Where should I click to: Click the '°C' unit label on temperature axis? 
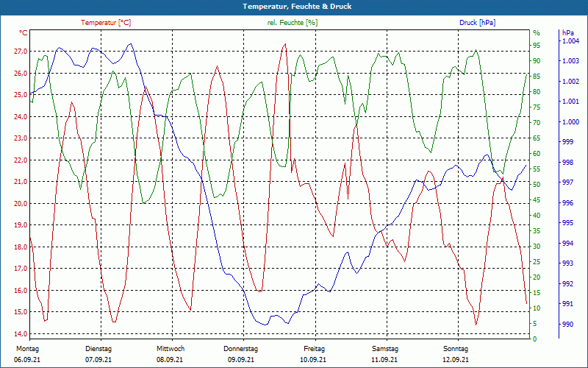(24, 33)
